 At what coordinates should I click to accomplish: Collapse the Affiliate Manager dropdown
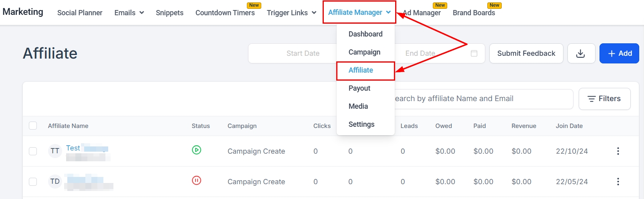359,12
